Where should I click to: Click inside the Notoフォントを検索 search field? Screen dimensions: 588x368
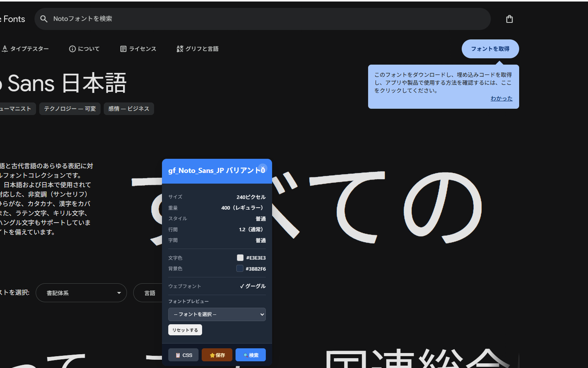tap(184, 19)
